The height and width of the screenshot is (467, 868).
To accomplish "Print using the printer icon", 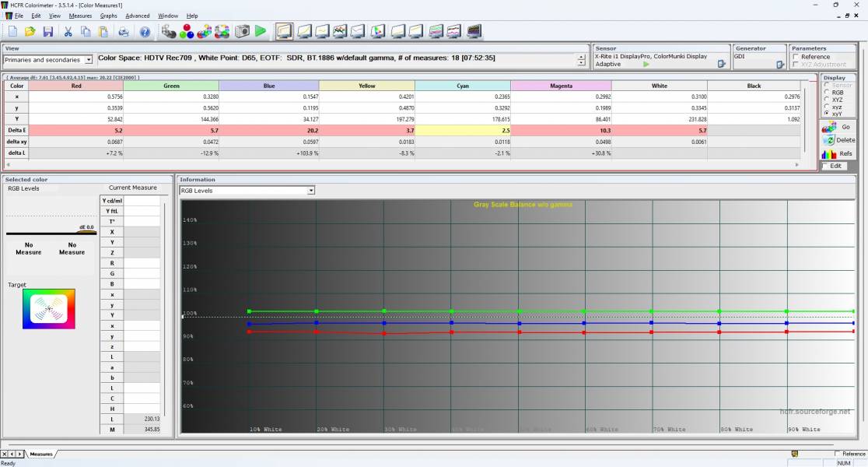I will (124, 32).
